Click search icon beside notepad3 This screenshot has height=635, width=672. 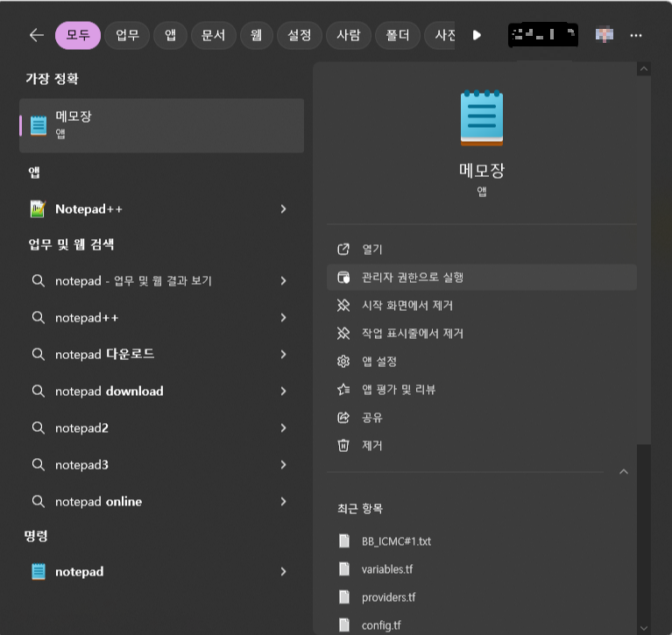[x=39, y=465]
